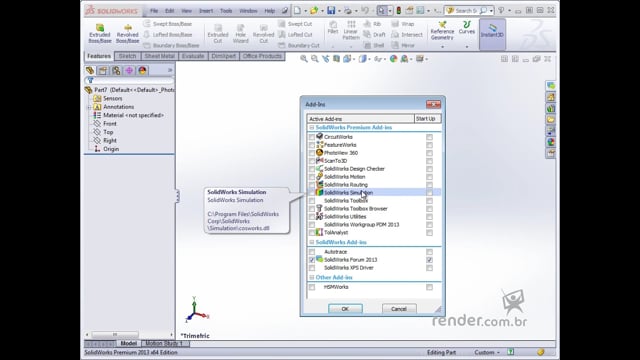Switch to the Sheet Metal tab
This screenshot has width=640, height=360.
pos(159,56)
